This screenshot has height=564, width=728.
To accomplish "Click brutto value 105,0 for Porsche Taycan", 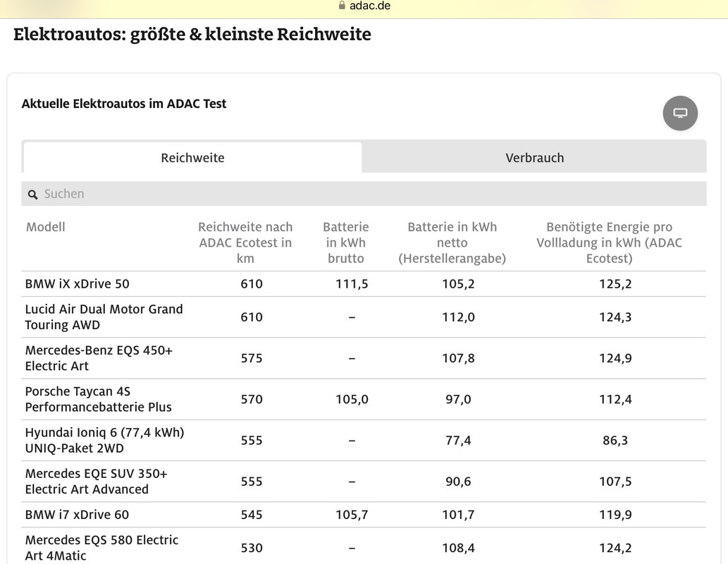I will click(352, 399).
